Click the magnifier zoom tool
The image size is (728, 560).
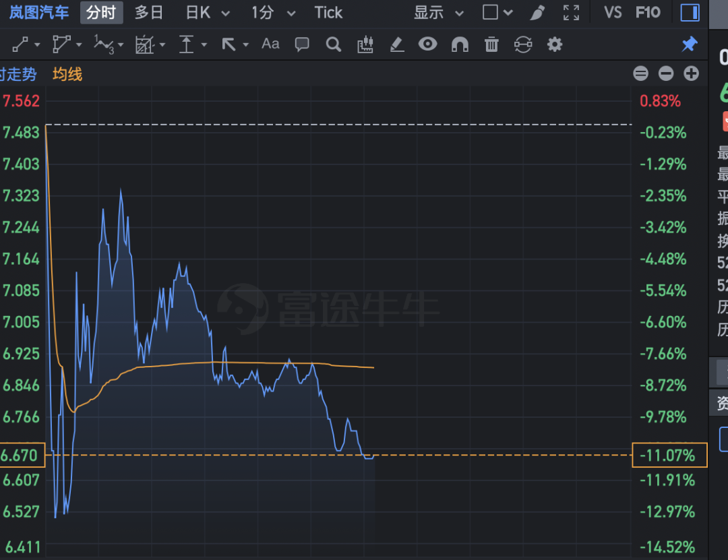pyautogui.click(x=333, y=44)
